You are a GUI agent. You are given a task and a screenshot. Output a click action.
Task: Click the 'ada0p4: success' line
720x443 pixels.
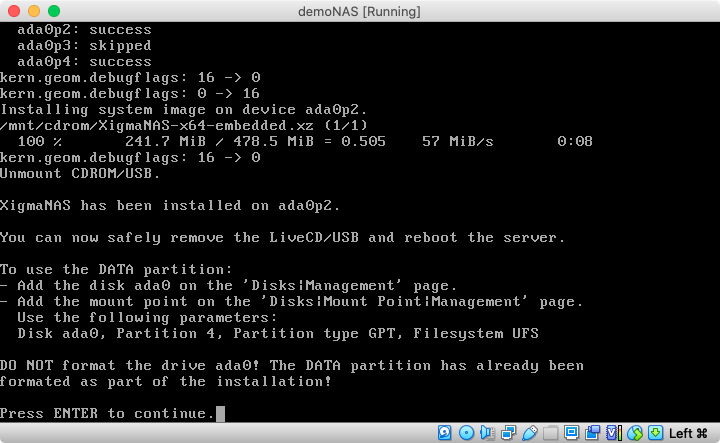[x=84, y=62]
